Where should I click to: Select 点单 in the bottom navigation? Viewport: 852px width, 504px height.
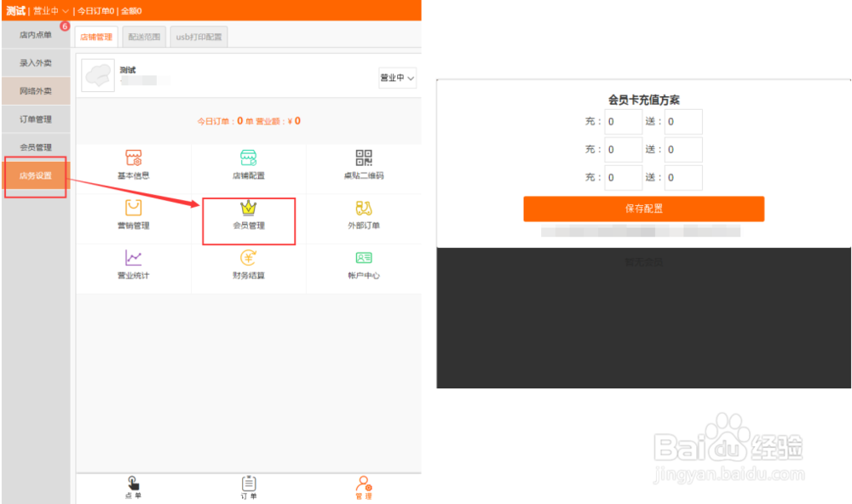(134, 487)
